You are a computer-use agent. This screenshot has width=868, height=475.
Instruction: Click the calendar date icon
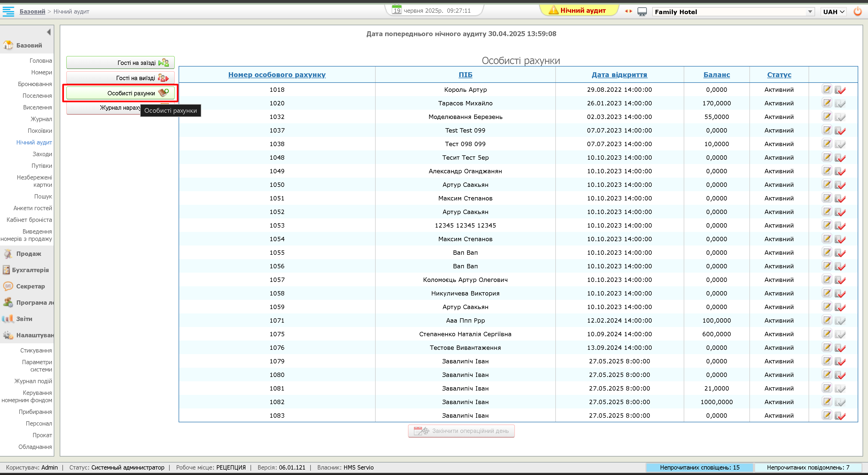click(x=397, y=10)
